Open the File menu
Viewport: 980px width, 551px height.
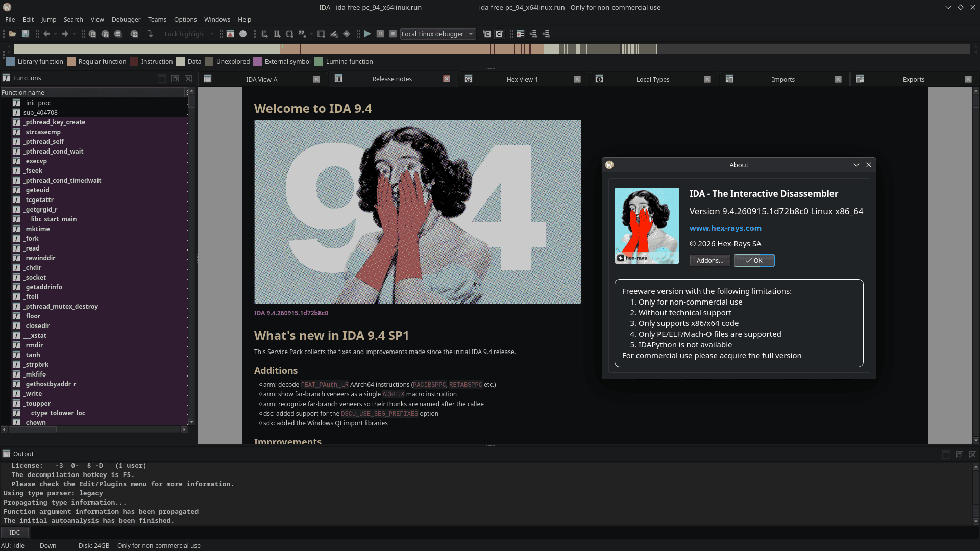10,19
